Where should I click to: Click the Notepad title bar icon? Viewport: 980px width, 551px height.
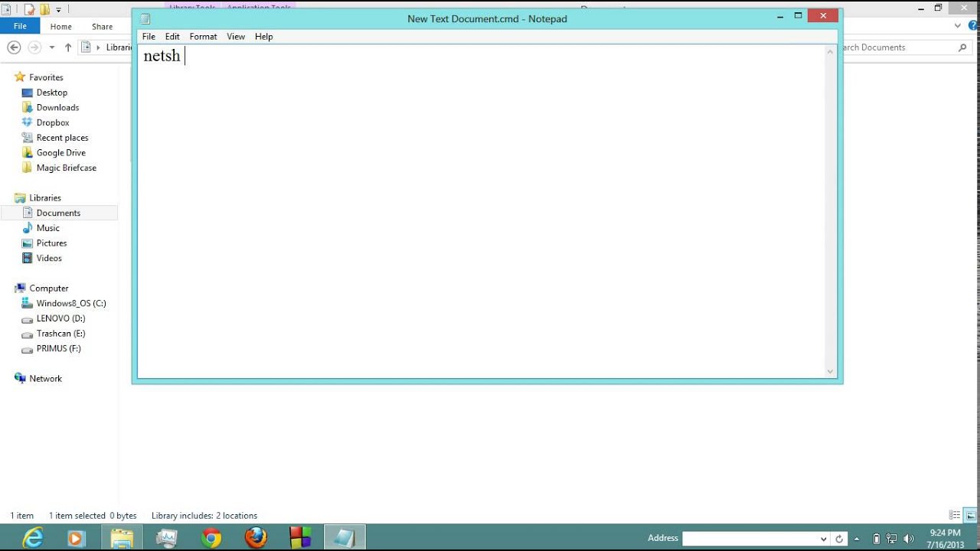(x=145, y=18)
